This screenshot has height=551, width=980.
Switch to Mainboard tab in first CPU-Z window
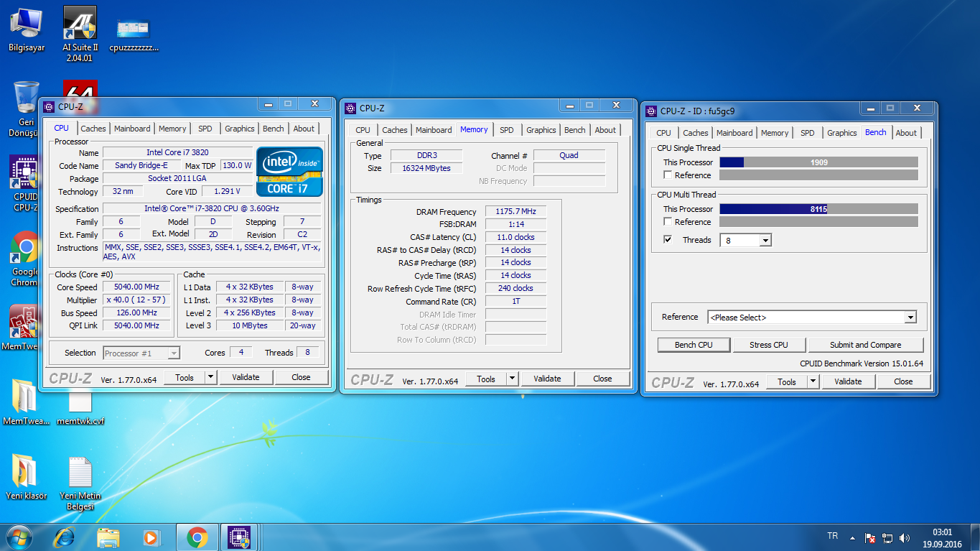tap(133, 129)
